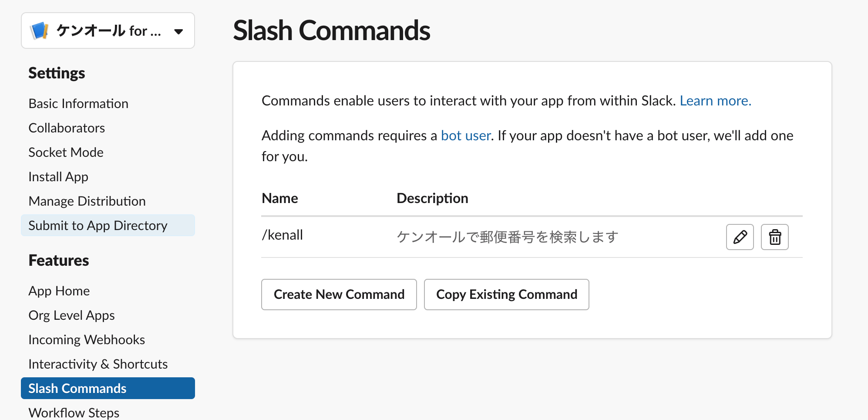Edit the /kenall slash command

(740, 237)
